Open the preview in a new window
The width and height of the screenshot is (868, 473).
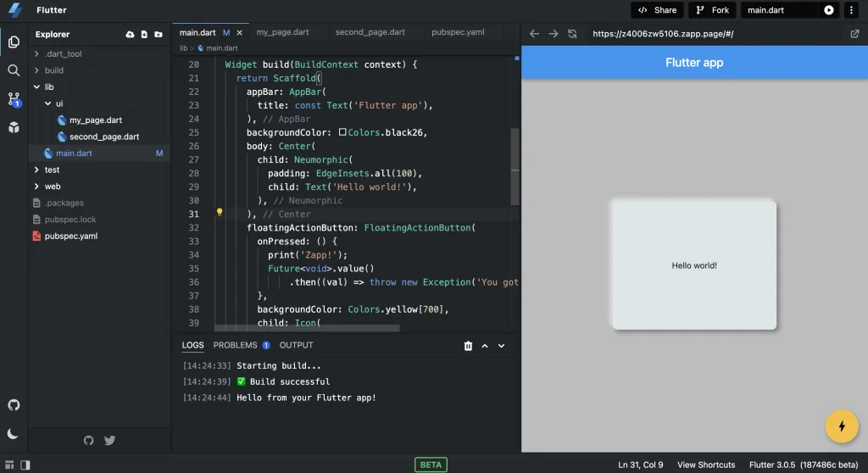coord(854,34)
